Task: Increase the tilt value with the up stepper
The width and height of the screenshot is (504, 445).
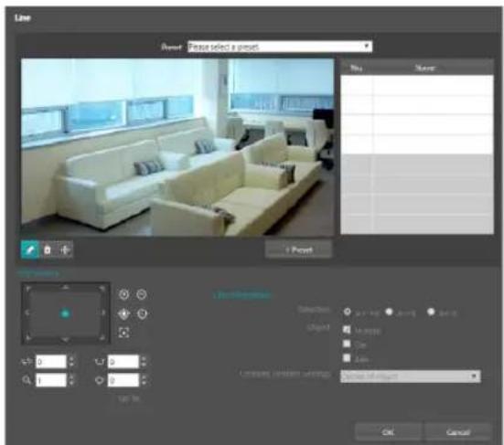Action: tap(144, 359)
